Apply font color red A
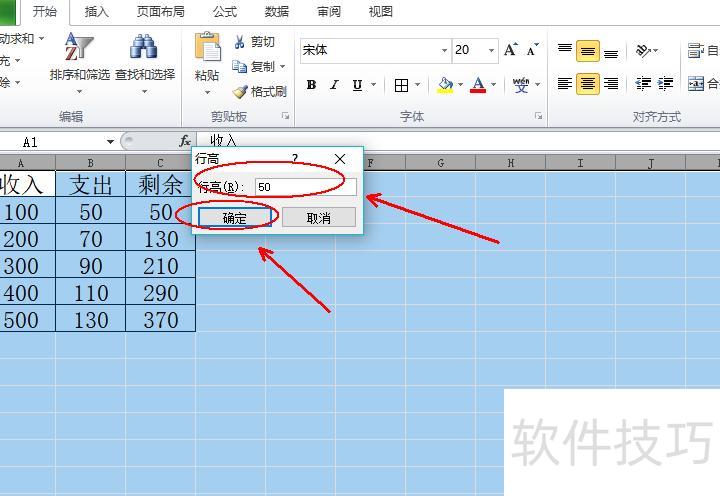The width and height of the screenshot is (720, 496). coord(478,85)
